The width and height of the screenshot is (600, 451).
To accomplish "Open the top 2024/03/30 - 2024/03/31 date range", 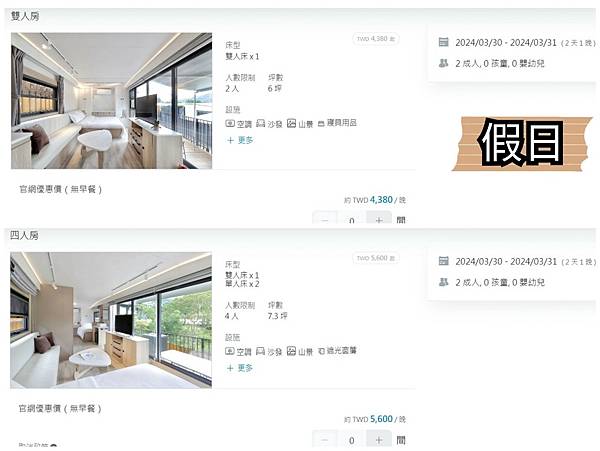I will coord(506,42).
